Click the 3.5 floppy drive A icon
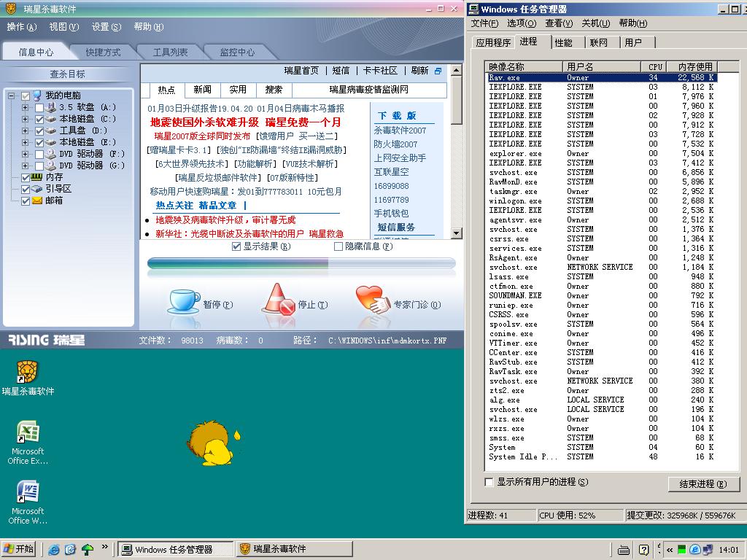 50,108
